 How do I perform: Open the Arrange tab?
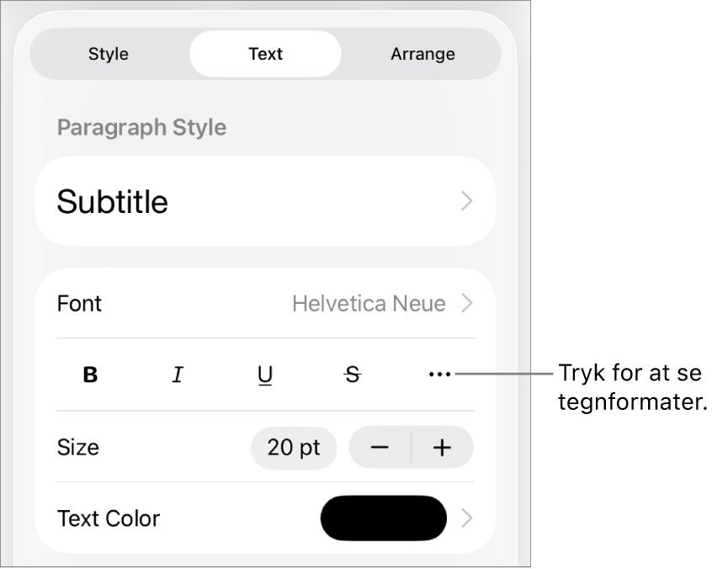pos(422,54)
